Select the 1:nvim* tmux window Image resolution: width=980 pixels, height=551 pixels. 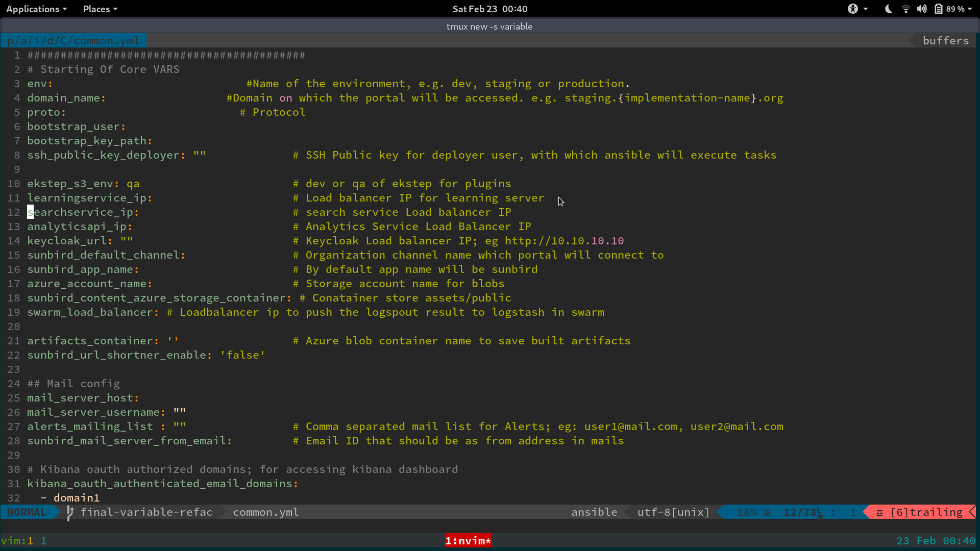point(468,540)
